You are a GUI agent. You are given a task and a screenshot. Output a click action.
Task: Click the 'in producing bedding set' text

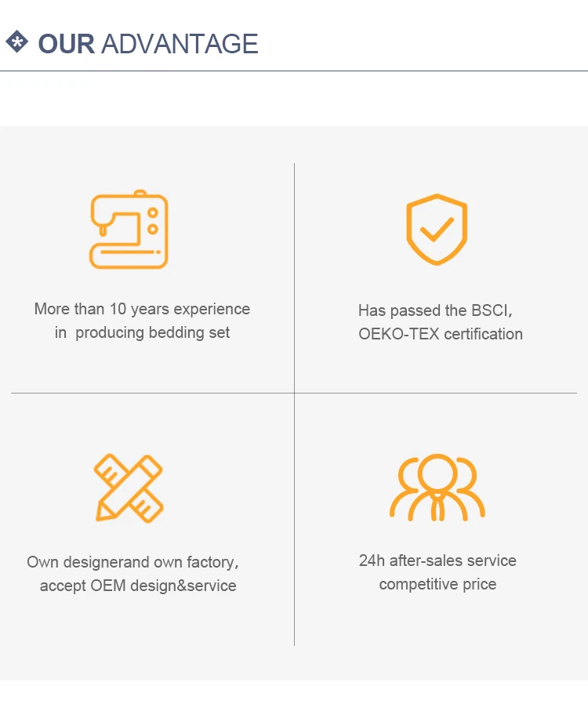pos(142,332)
